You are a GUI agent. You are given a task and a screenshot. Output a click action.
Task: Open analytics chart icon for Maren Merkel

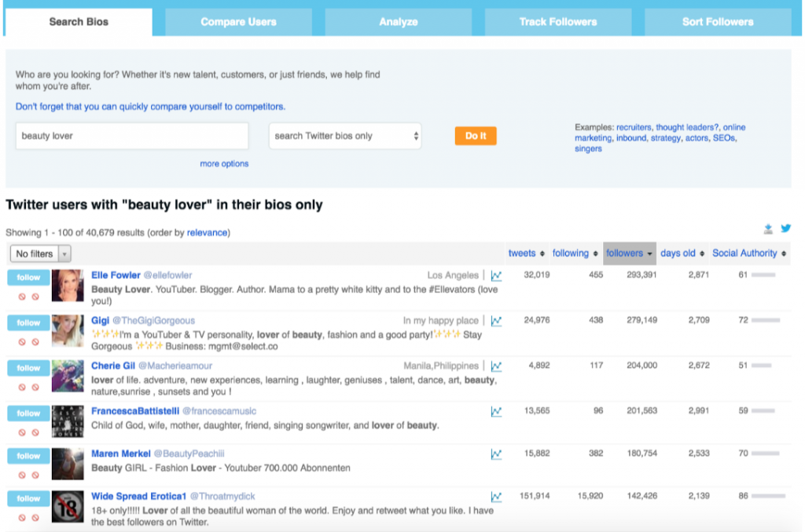tap(496, 453)
